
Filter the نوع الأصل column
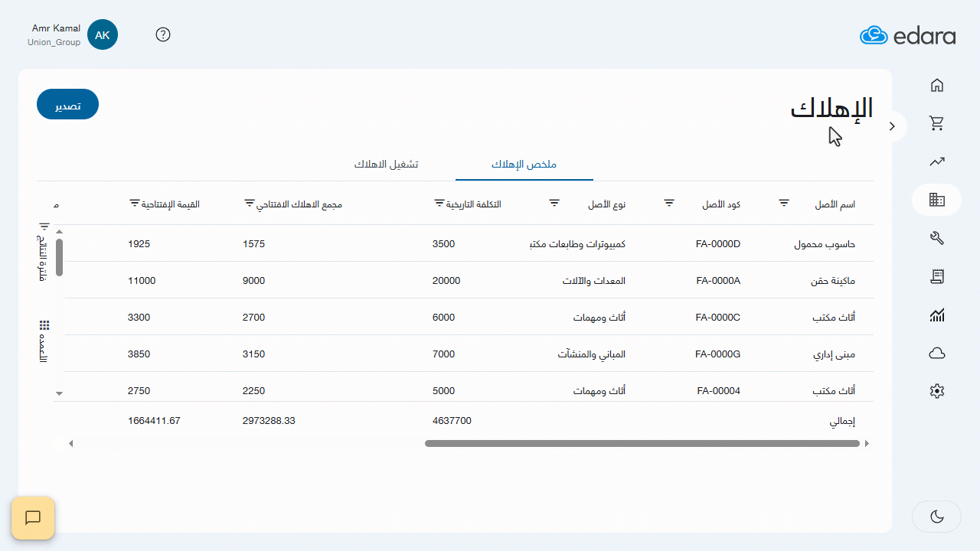point(554,204)
